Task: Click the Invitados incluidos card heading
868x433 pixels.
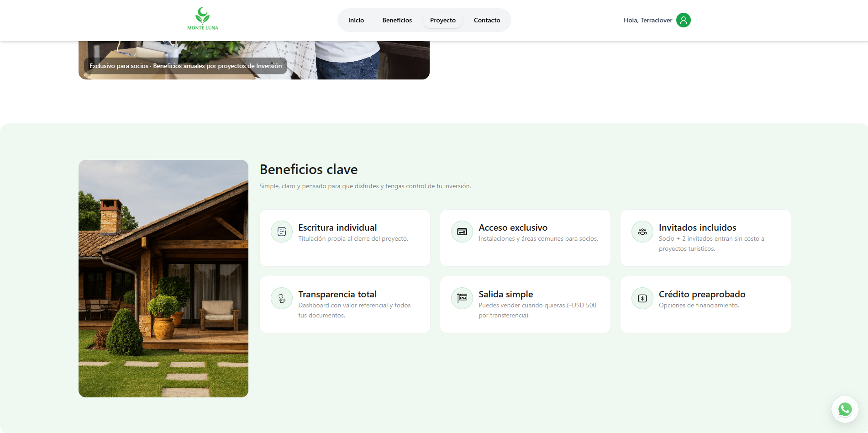Action: (697, 227)
